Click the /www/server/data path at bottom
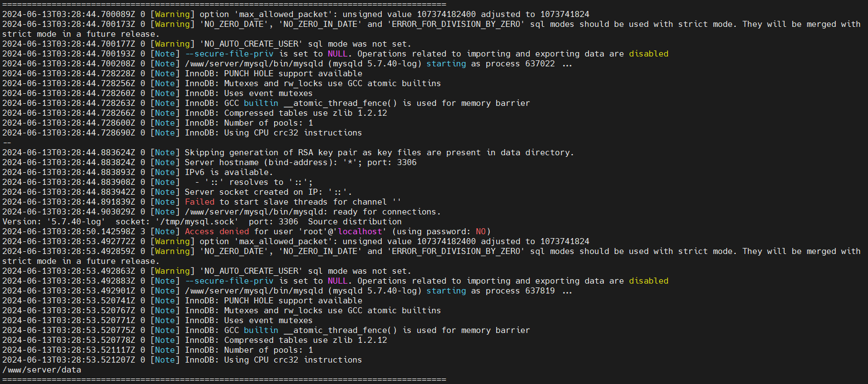This screenshot has width=868, height=384. coord(42,370)
